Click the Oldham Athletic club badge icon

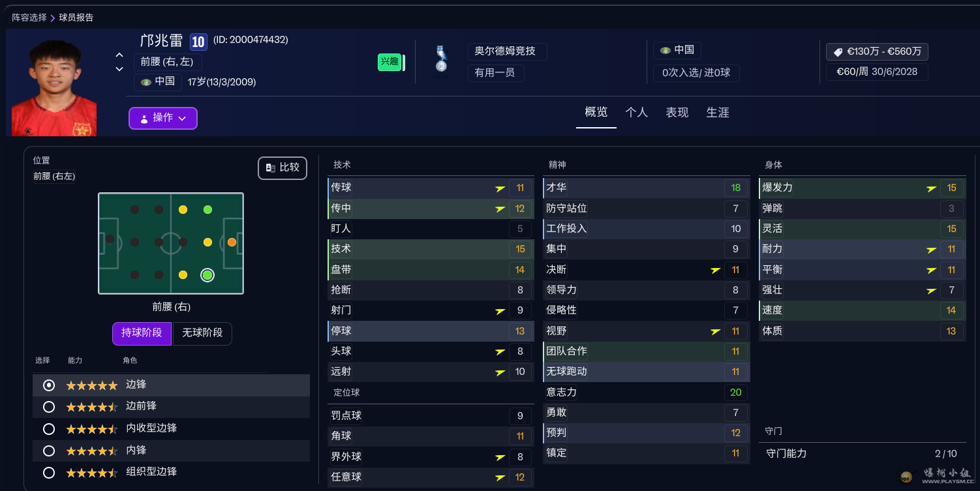coord(442,60)
